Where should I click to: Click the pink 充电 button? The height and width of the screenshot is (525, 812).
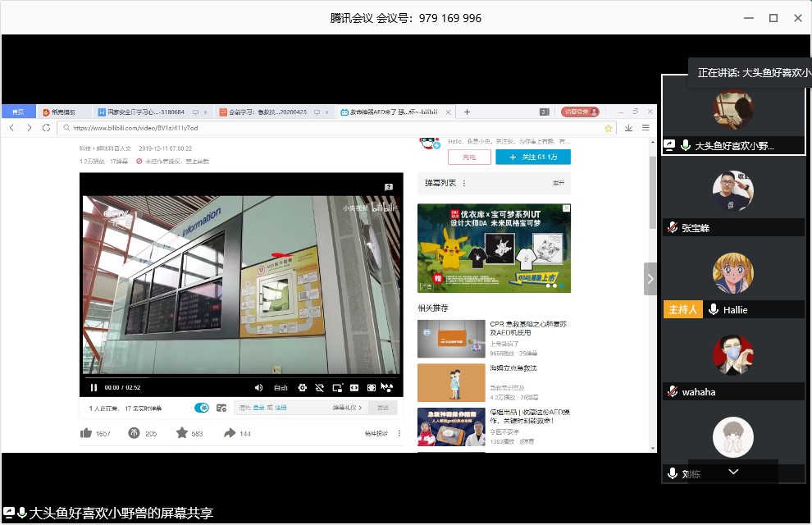[469, 157]
